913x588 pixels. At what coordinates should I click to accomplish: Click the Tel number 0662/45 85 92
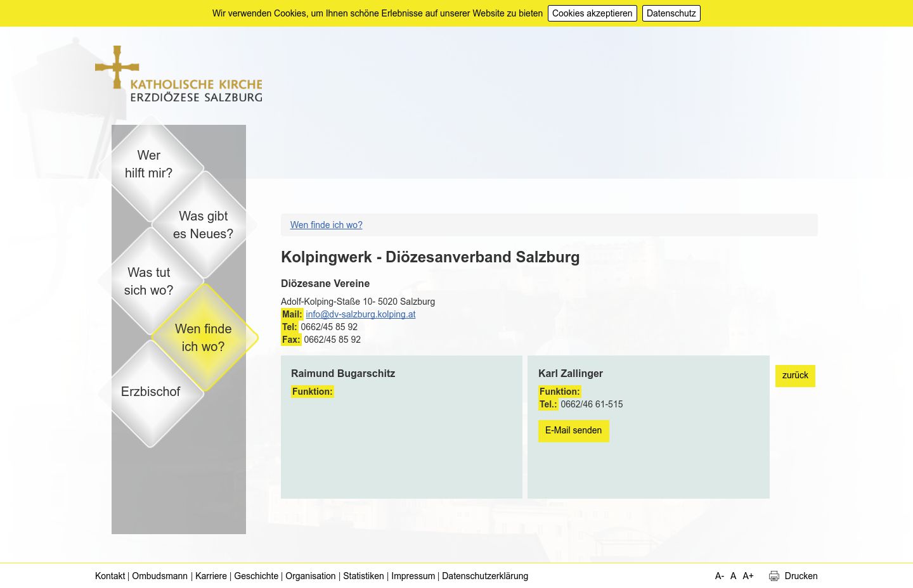(329, 327)
